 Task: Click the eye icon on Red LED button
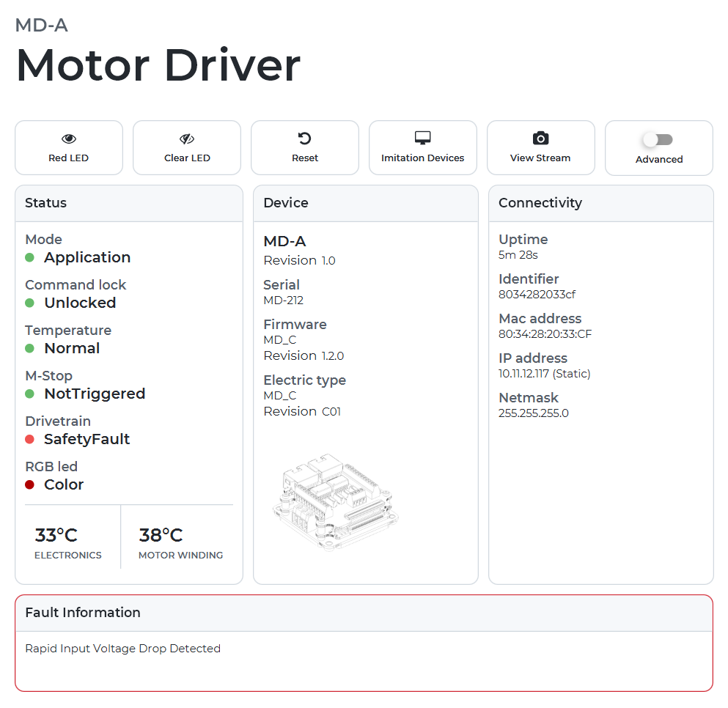point(68,138)
